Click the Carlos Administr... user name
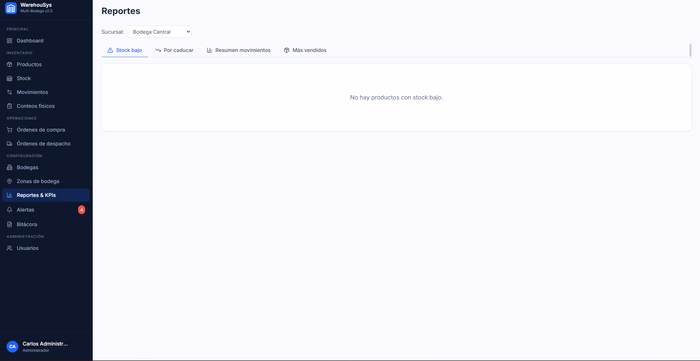Viewport: 700px width, 361px height. [x=46, y=344]
